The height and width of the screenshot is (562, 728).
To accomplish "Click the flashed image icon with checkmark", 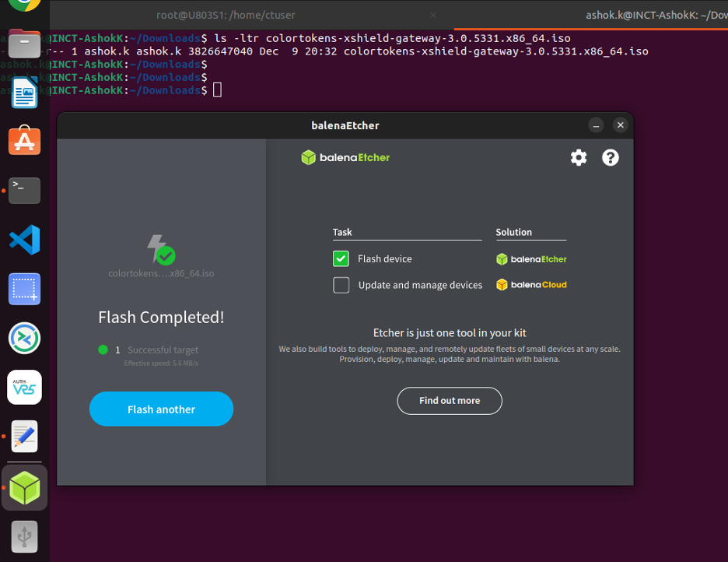I will [x=161, y=250].
